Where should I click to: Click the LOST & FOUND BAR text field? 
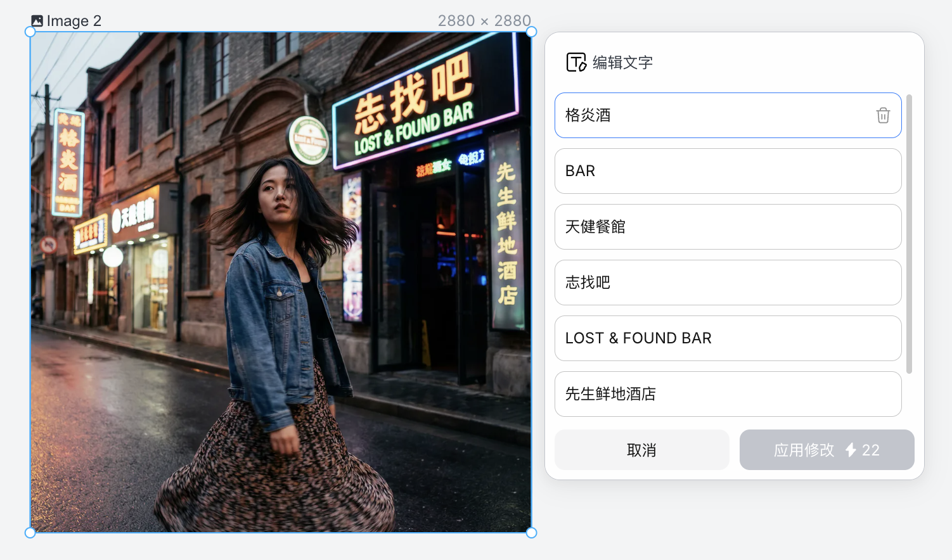click(x=728, y=338)
